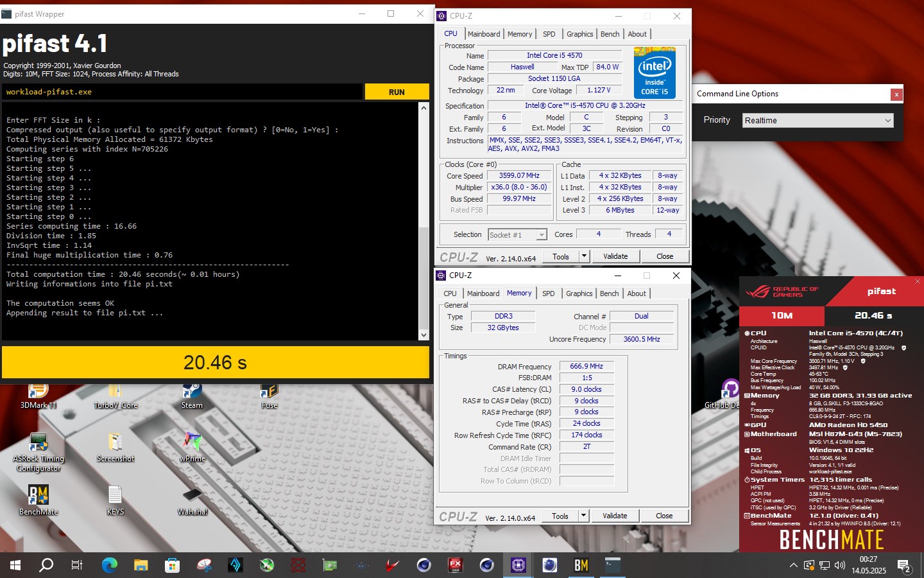Click Close button in CPU-Z processor window
Image resolution: width=924 pixels, height=578 pixels.
coord(665,256)
